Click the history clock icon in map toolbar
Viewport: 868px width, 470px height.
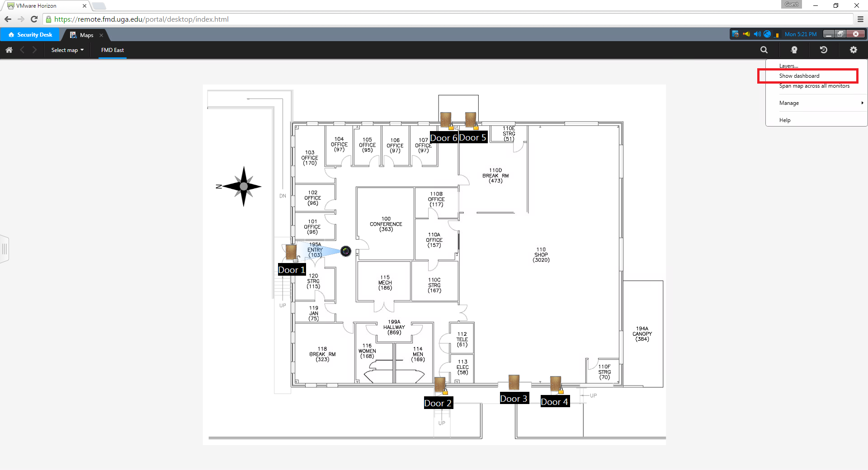click(x=824, y=50)
